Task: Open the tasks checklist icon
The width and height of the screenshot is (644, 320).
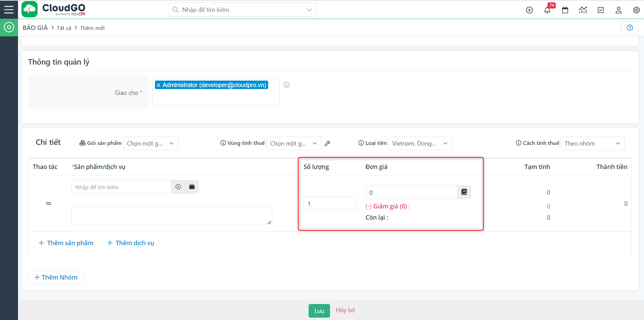Action: click(x=601, y=10)
